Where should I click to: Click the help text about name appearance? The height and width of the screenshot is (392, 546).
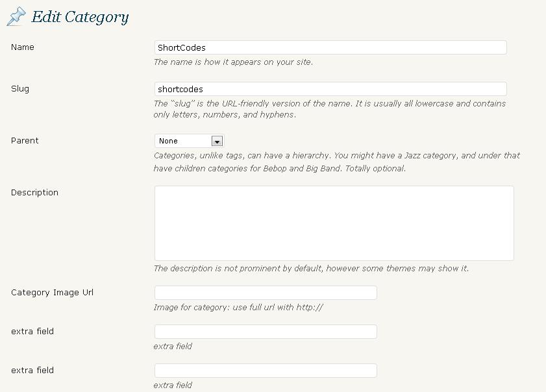(233, 62)
